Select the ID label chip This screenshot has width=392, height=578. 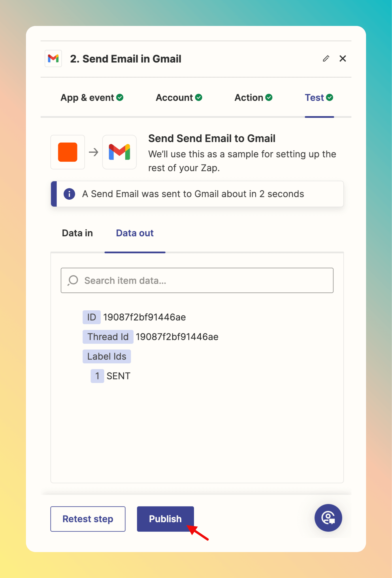[91, 317]
